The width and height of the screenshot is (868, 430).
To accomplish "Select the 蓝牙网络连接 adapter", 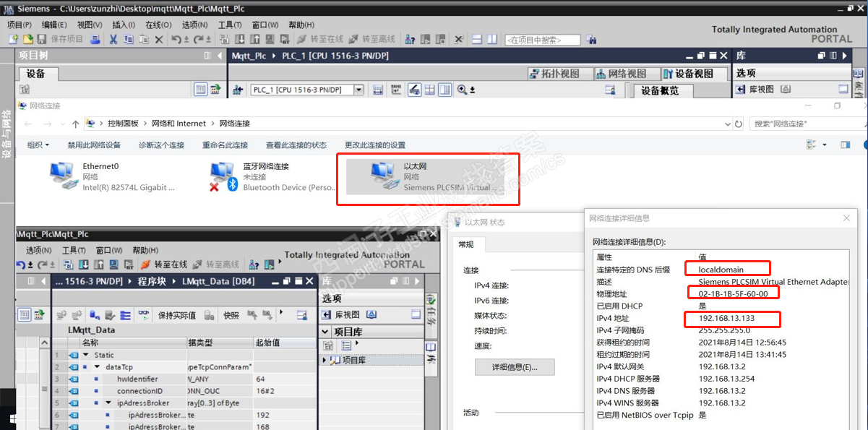I will click(272, 177).
